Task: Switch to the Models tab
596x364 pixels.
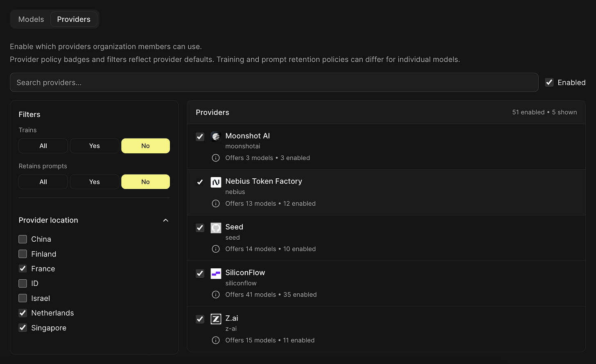Action: [31, 19]
